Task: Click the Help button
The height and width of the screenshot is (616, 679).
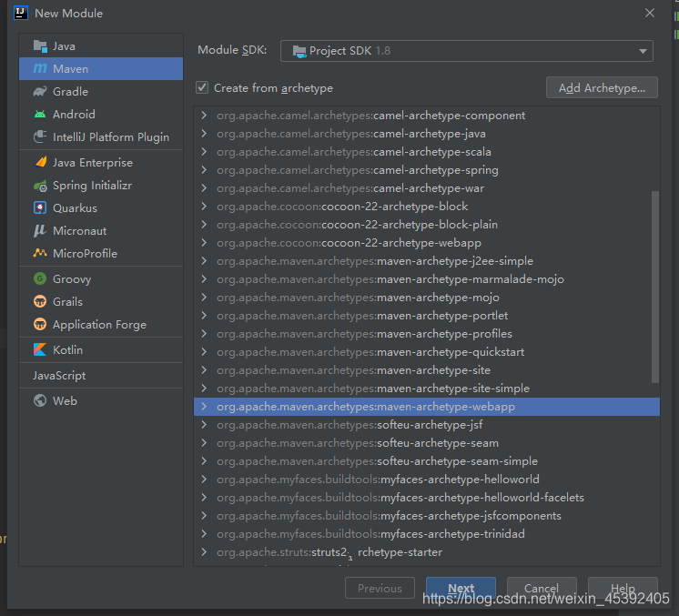Action: (x=623, y=588)
